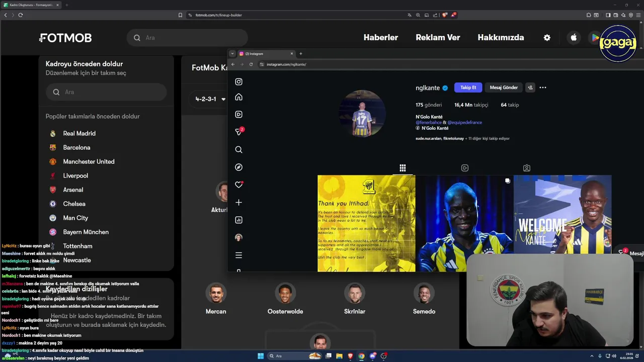Switch to posts grid tab

(403, 168)
